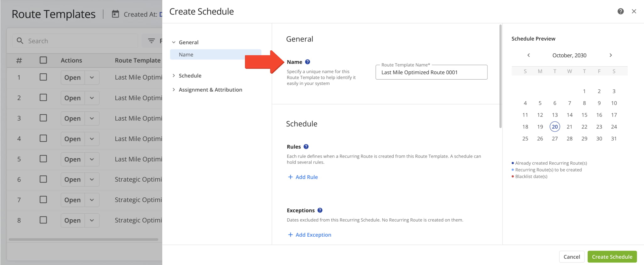Image resolution: width=644 pixels, height=265 pixels.
Task: Select the Name item in sidebar
Action: click(x=215, y=54)
